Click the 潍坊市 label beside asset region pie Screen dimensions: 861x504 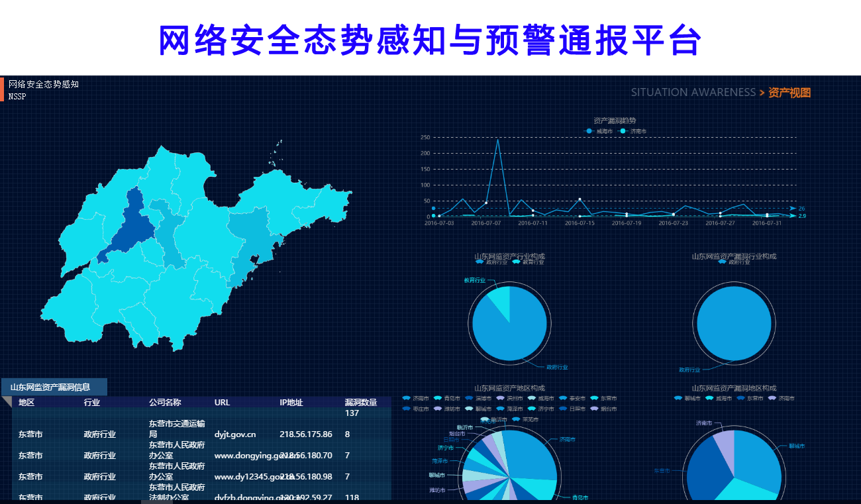point(436,490)
